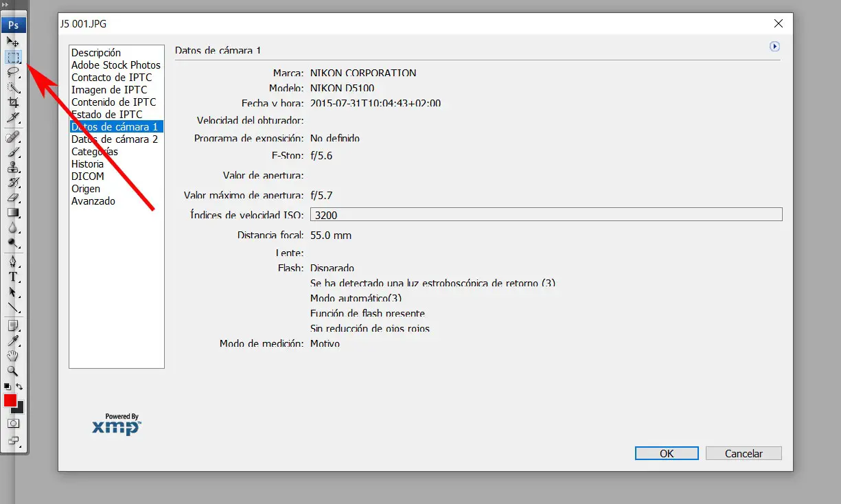841x504 pixels.
Task: Click the 55.0 mm focal length value
Action: click(x=331, y=236)
